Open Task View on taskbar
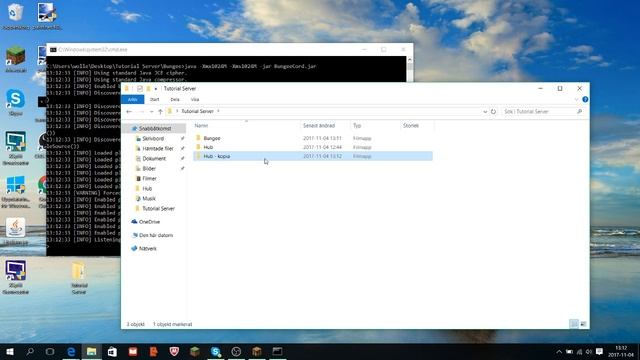640x360 pixels. [50, 351]
